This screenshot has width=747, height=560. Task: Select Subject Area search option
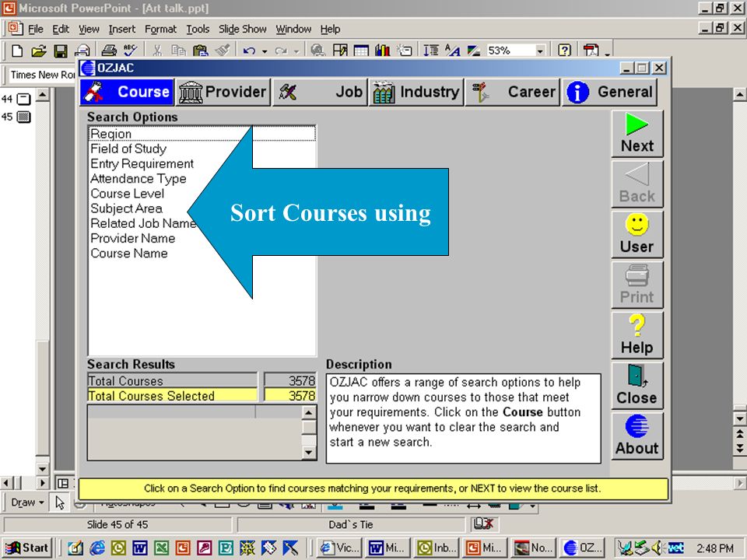(126, 208)
